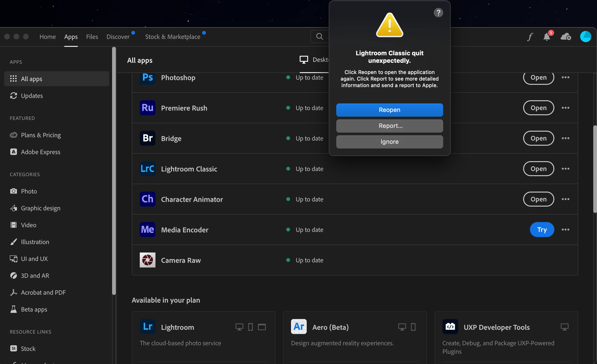The width and height of the screenshot is (597, 364).
Task: Switch to the Files tab
Action: point(92,37)
